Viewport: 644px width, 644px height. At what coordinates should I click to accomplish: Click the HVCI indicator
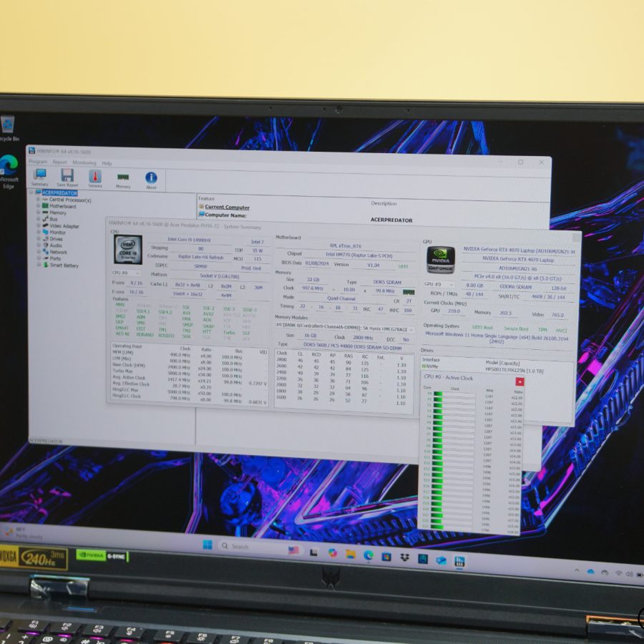[x=561, y=330]
